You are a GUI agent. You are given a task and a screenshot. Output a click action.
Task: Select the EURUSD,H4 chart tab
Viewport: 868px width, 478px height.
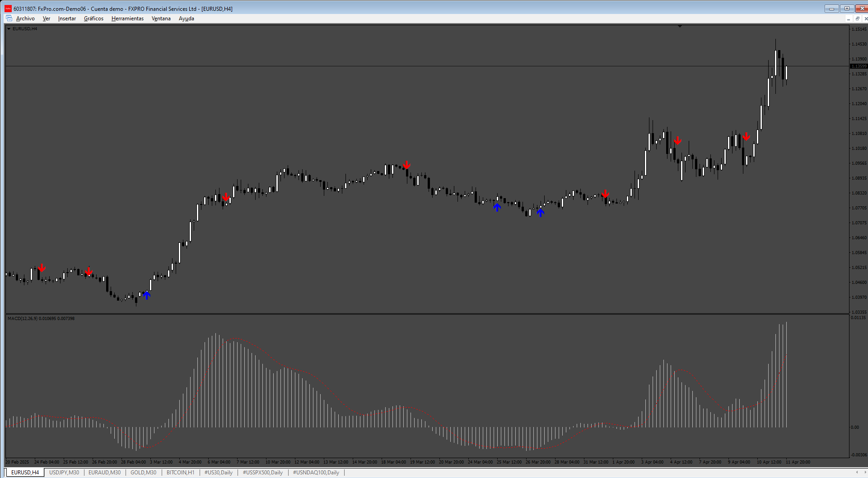click(25, 473)
